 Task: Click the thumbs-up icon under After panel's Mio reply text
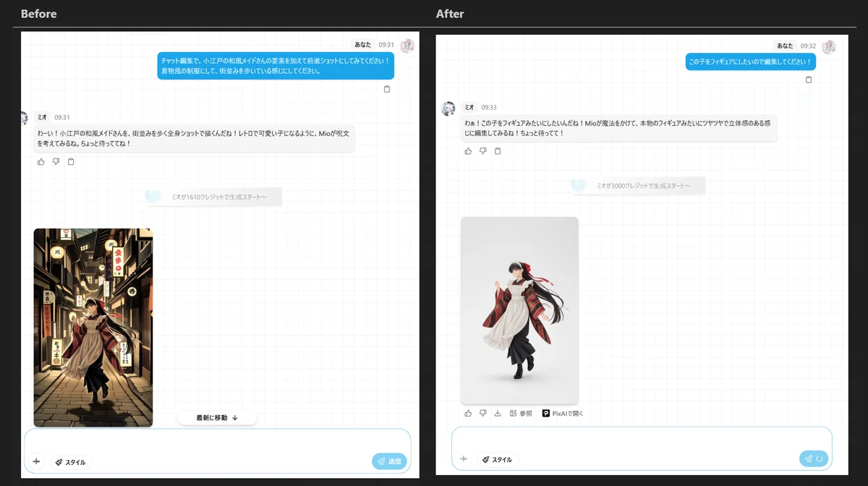(468, 151)
